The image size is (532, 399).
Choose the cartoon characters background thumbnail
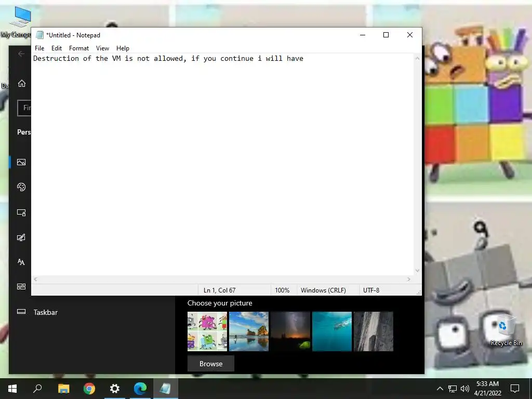coord(207,331)
